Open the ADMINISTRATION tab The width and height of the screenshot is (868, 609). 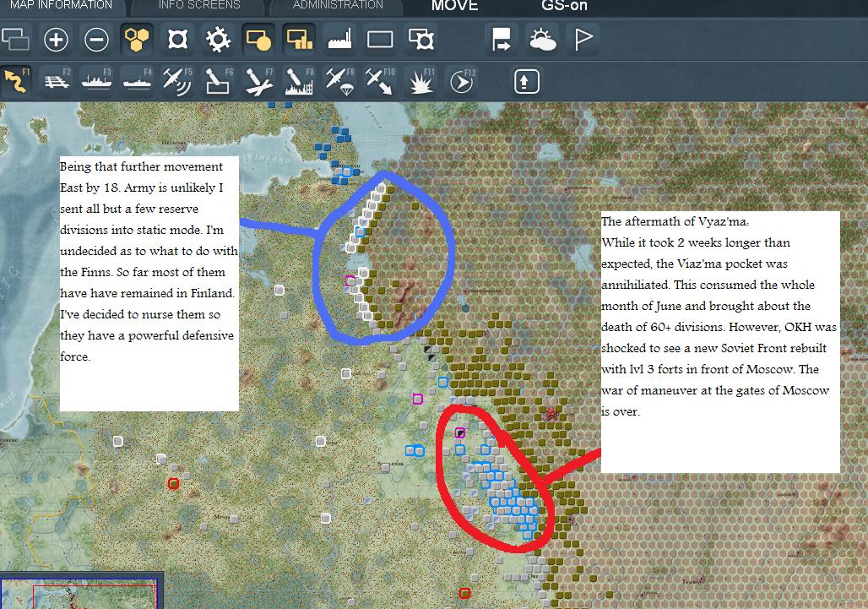click(x=338, y=6)
